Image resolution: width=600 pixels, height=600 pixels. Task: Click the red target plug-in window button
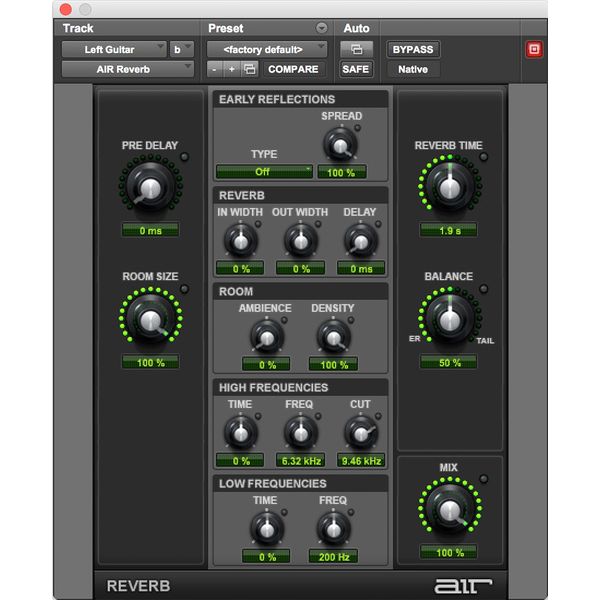534,49
